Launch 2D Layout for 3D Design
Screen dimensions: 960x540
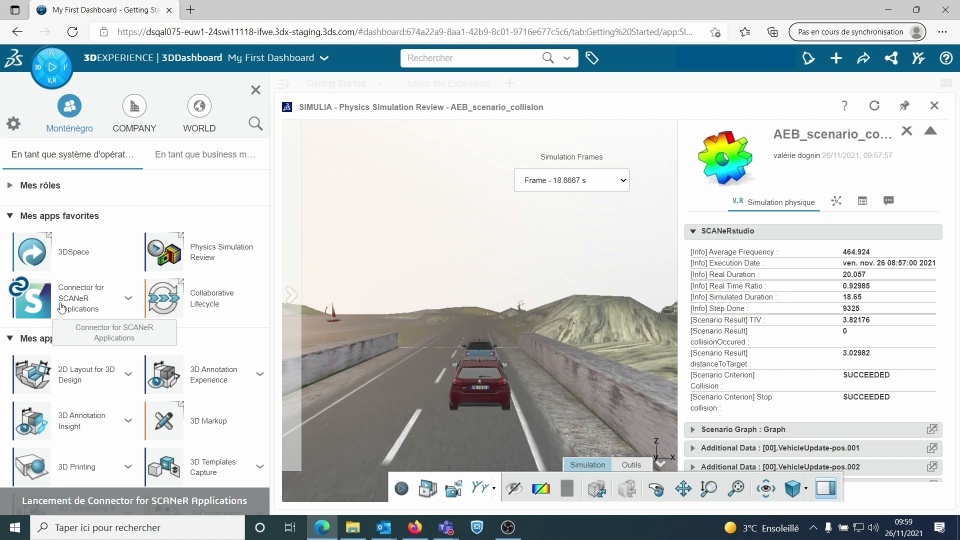click(x=32, y=374)
